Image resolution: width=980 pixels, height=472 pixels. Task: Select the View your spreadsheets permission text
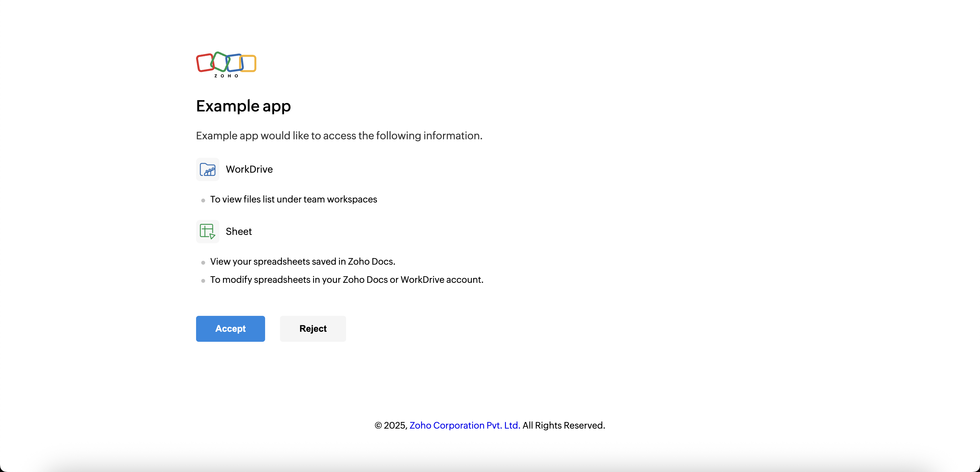pyautogui.click(x=302, y=261)
